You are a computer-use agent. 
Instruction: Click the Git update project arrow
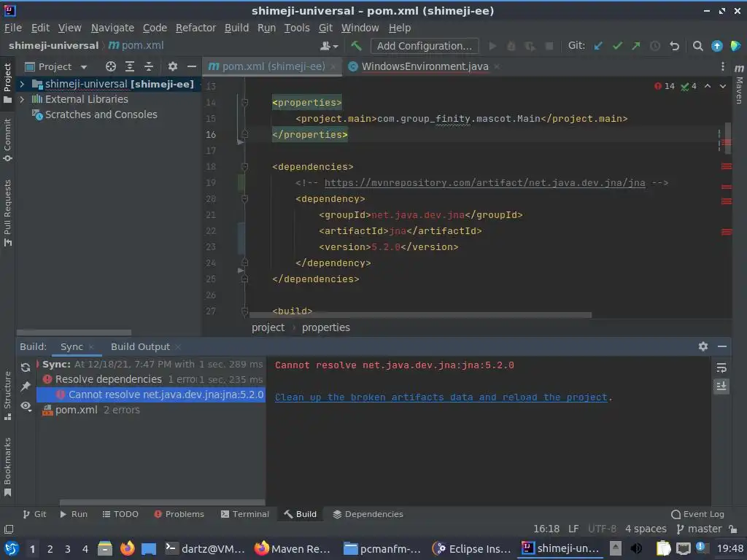pos(598,46)
